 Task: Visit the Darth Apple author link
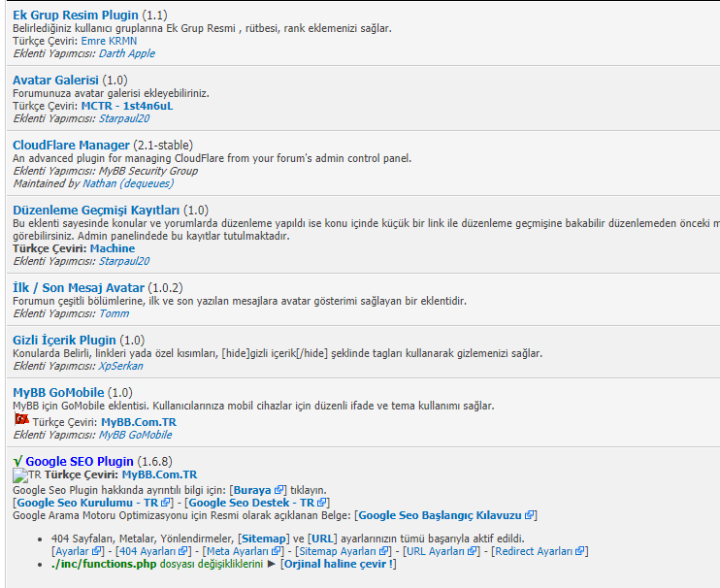pos(127,53)
